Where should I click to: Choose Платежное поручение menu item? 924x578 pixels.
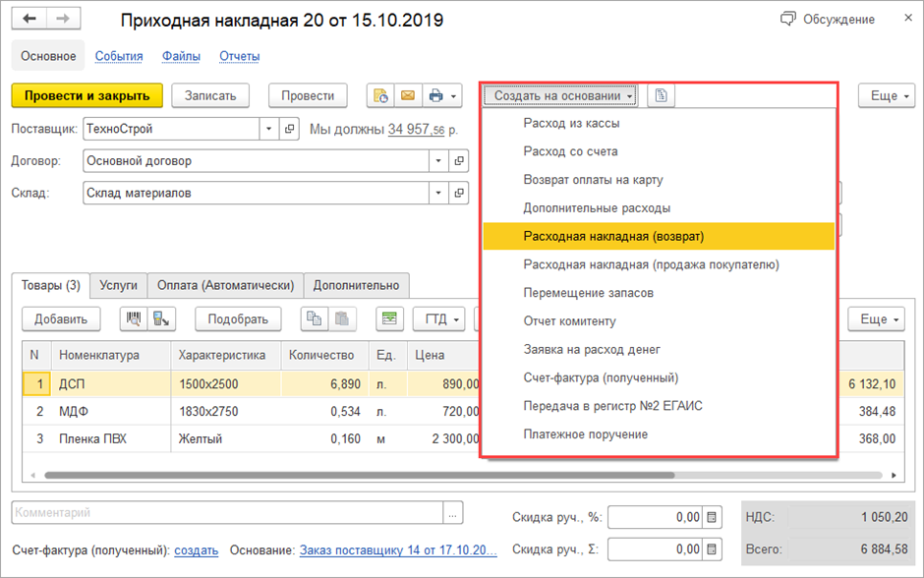(659, 434)
